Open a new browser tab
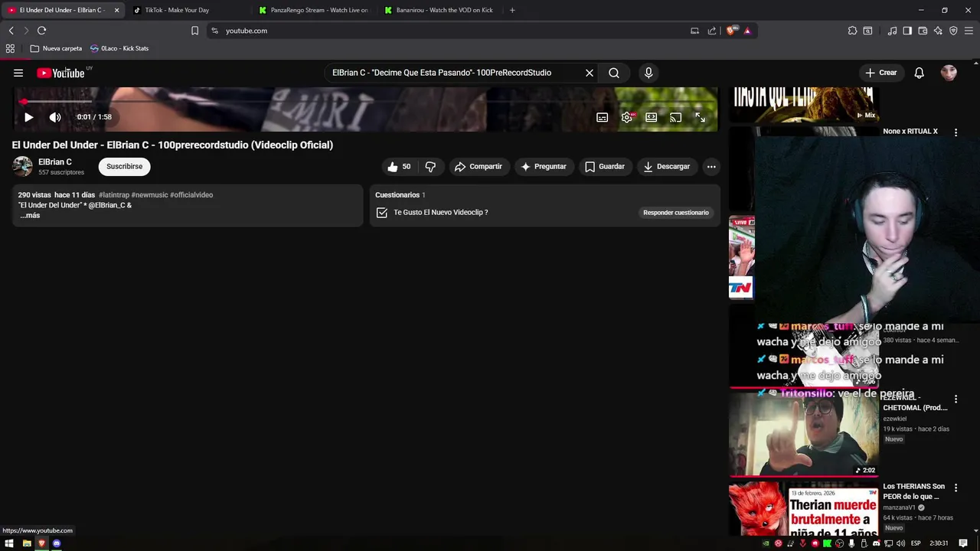This screenshot has height=551, width=980. click(x=512, y=10)
